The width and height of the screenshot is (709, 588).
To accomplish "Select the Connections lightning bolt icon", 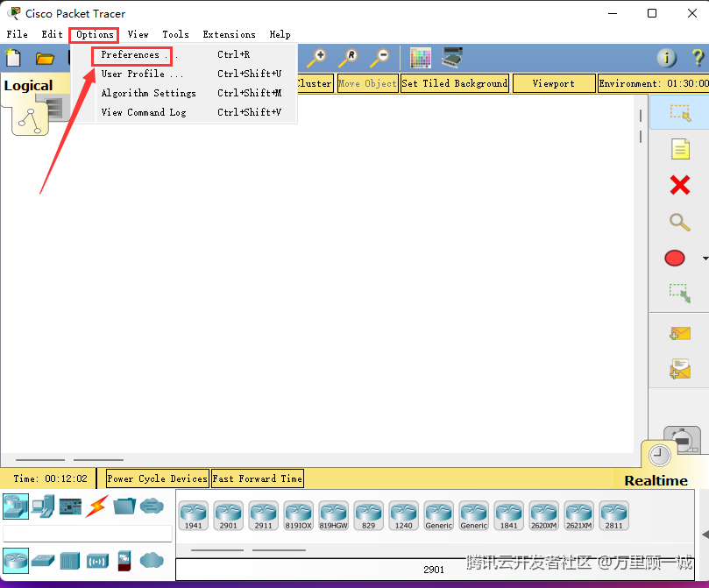I will (x=97, y=507).
